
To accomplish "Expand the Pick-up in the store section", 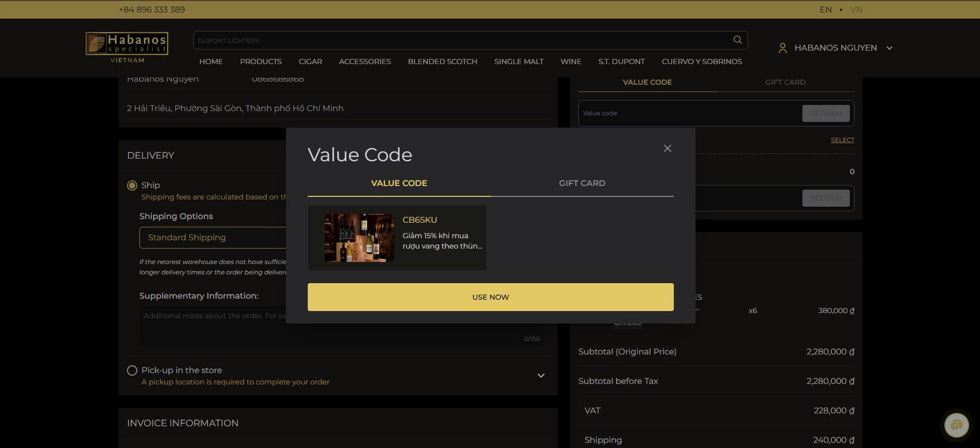I will tap(541, 376).
